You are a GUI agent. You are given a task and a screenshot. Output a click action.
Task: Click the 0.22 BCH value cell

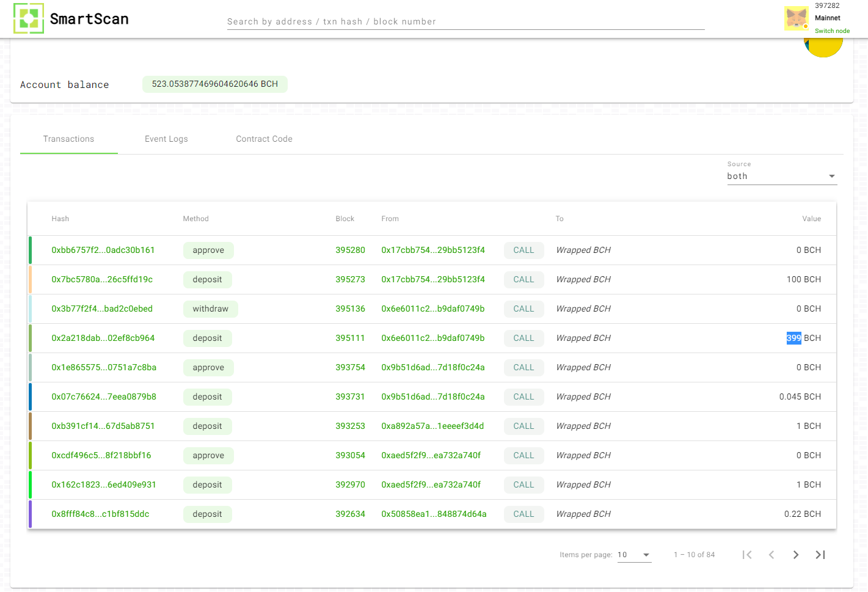tap(803, 514)
